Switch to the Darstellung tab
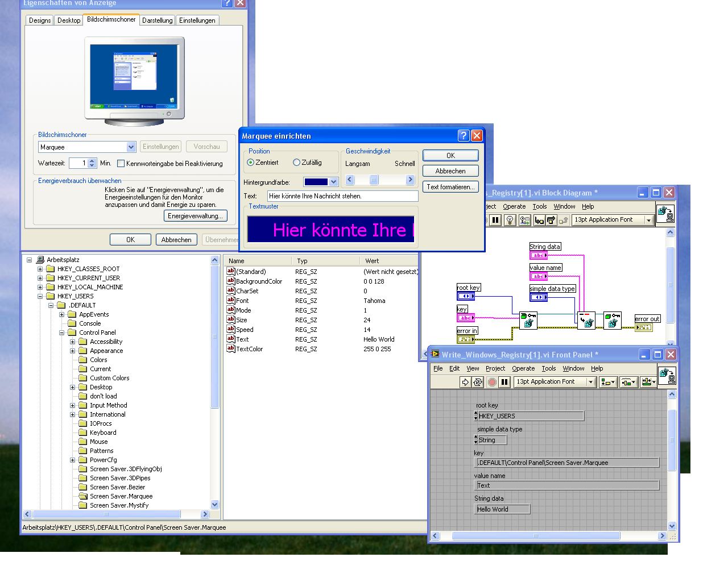Viewport: 728px width, 582px height. 157,20
